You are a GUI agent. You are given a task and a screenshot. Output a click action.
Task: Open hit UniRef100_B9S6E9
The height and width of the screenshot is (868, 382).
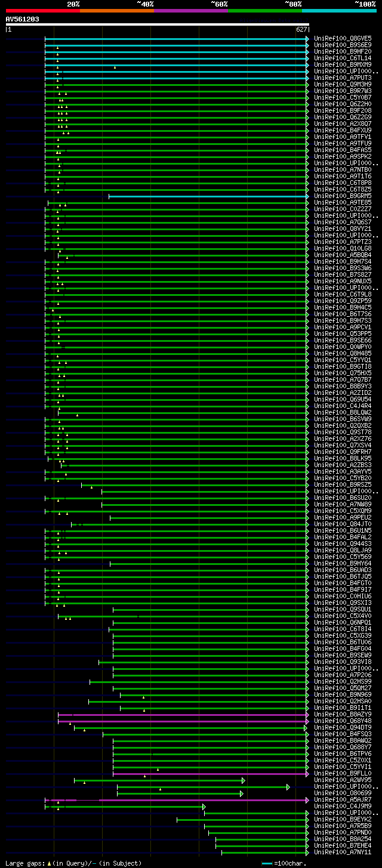(x=343, y=45)
